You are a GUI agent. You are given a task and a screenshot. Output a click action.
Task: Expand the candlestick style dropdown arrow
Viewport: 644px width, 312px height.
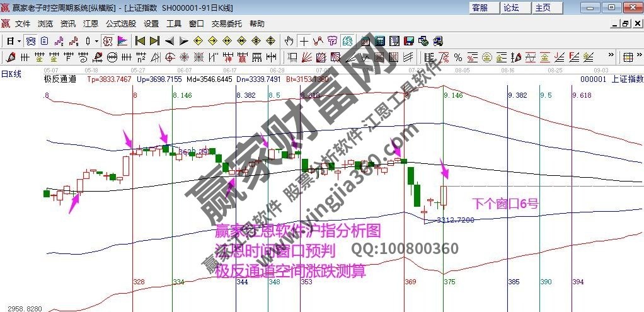tap(96, 41)
